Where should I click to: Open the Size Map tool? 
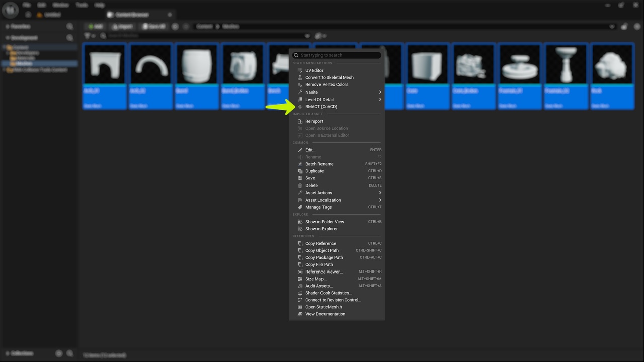(x=337, y=279)
